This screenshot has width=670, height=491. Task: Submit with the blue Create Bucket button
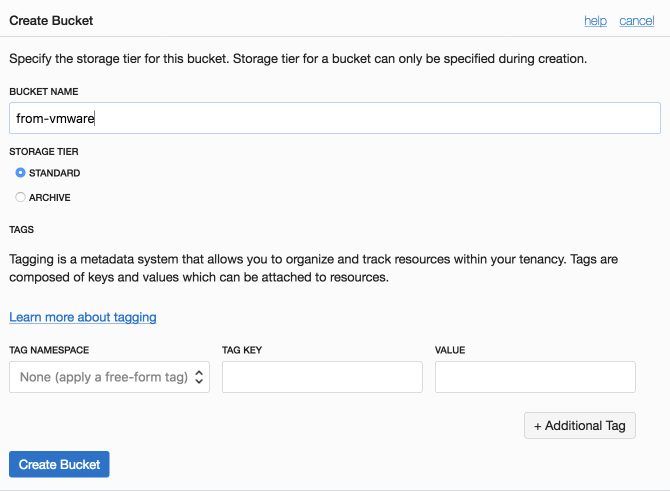[x=59, y=464]
